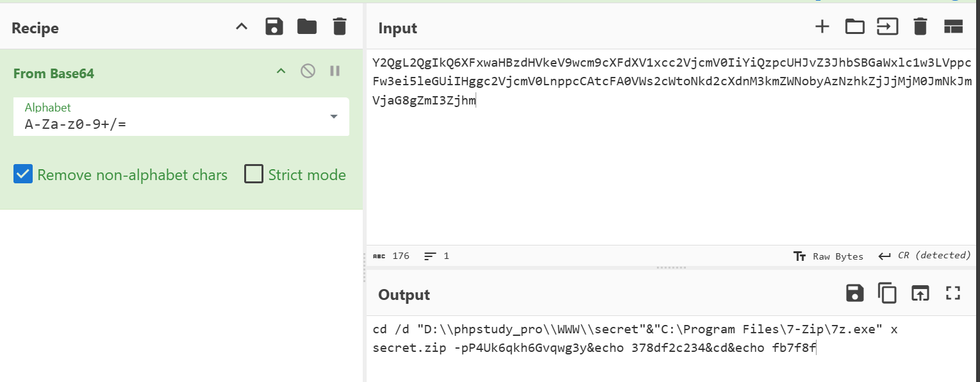Enable Strict mode checkbox
Image resolution: width=980 pixels, height=382 pixels.
tap(254, 174)
